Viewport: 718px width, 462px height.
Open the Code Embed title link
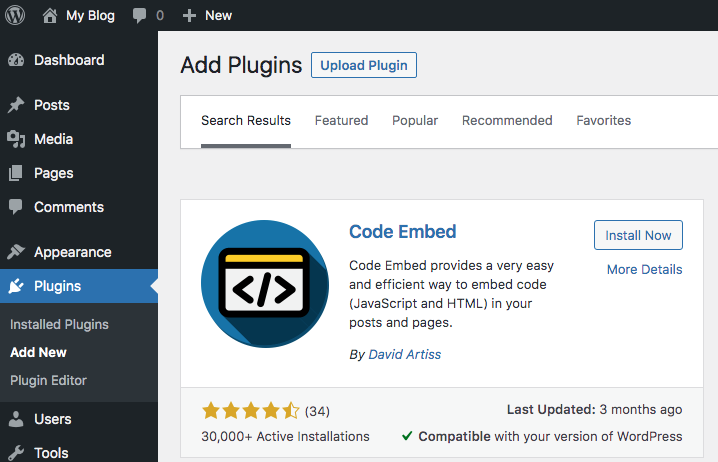tap(403, 232)
